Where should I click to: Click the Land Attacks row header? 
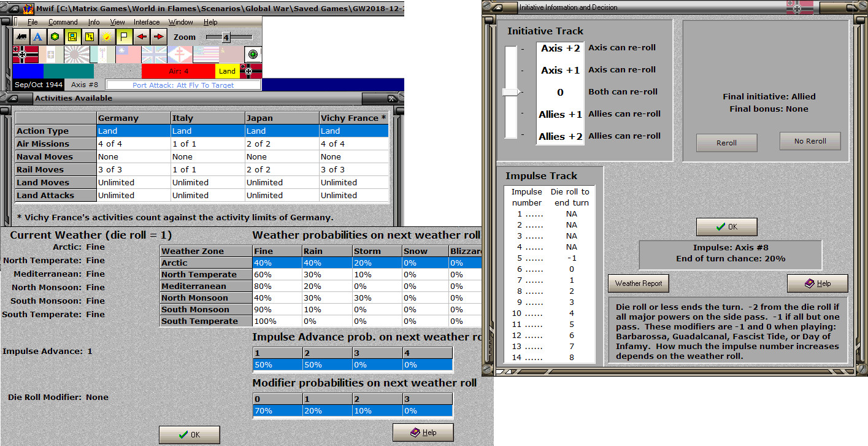56,195
